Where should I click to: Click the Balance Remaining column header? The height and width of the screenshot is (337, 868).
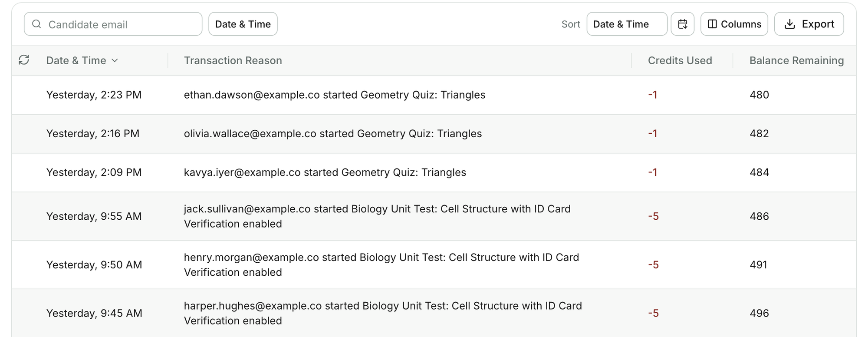pyautogui.click(x=796, y=60)
